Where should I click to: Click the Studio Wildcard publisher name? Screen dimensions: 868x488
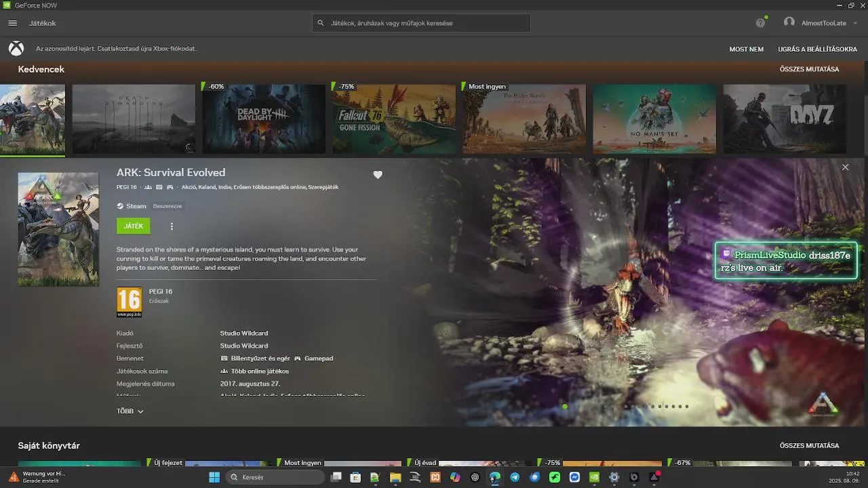click(x=244, y=333)
